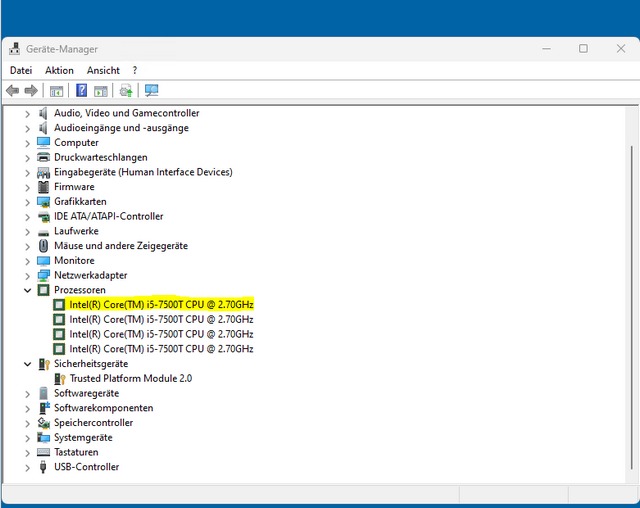640x508 pixels.
Task: Click the Scan for hardware changes monitor icon
Action: 151,91
